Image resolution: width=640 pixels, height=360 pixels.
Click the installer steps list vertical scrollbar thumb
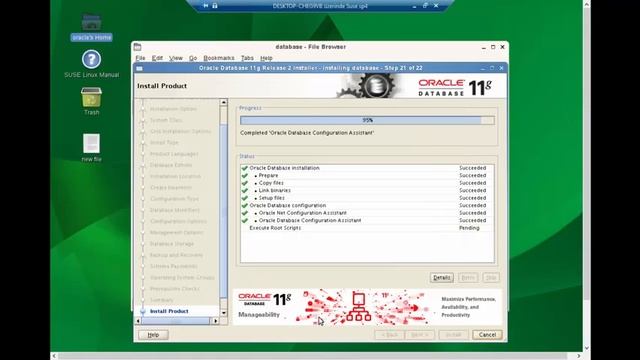(223, 211)
